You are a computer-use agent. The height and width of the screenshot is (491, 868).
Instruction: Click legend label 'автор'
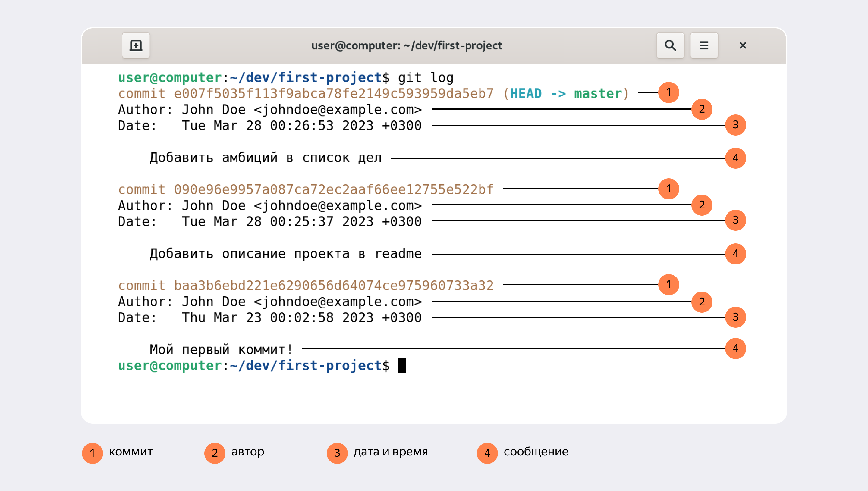pos(248,452)
